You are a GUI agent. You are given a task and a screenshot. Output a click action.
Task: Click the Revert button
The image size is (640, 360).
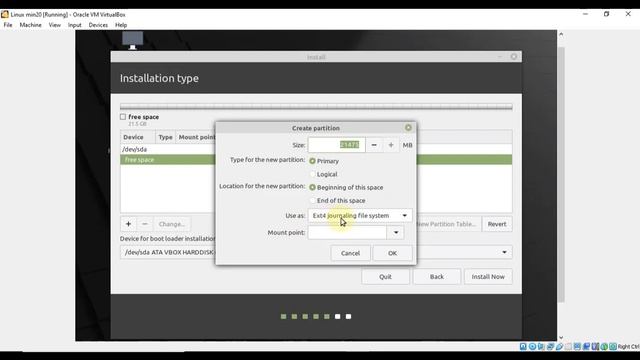(x=497, y=224)
